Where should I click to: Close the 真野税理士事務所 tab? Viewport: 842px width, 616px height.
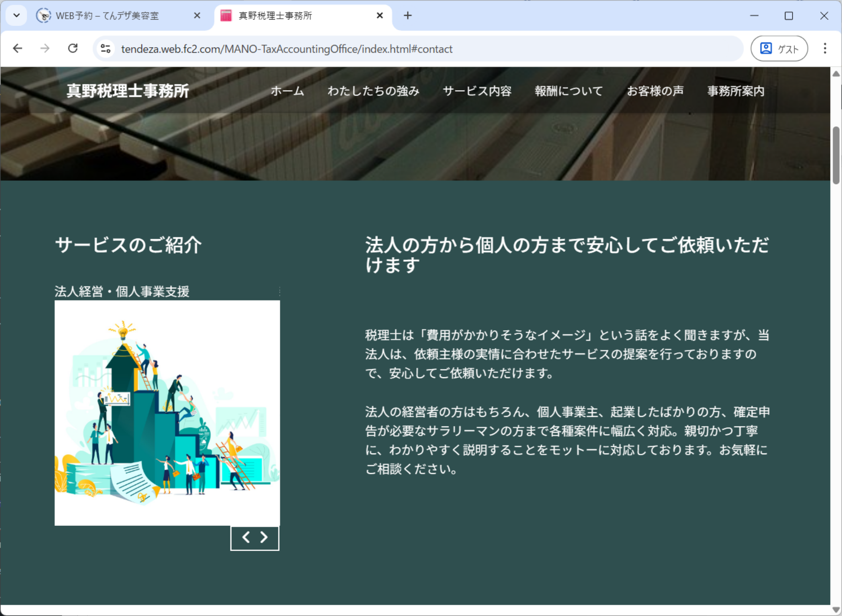pos(379,16)
